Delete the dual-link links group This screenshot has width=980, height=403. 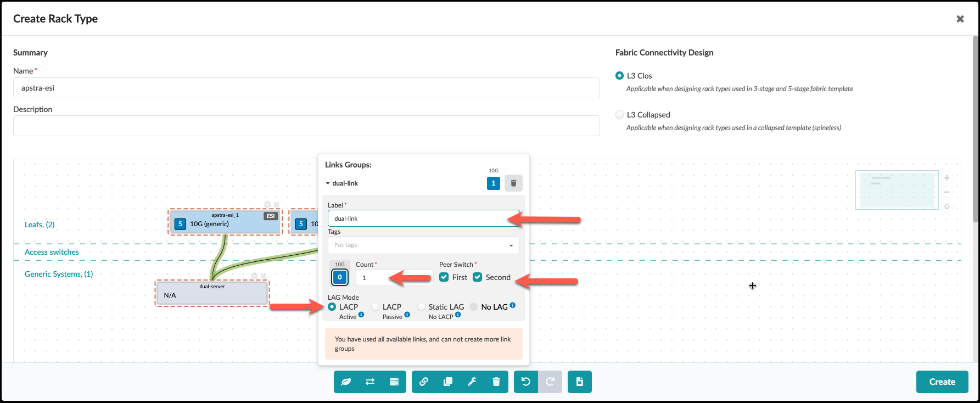click(x=513, y=183)
